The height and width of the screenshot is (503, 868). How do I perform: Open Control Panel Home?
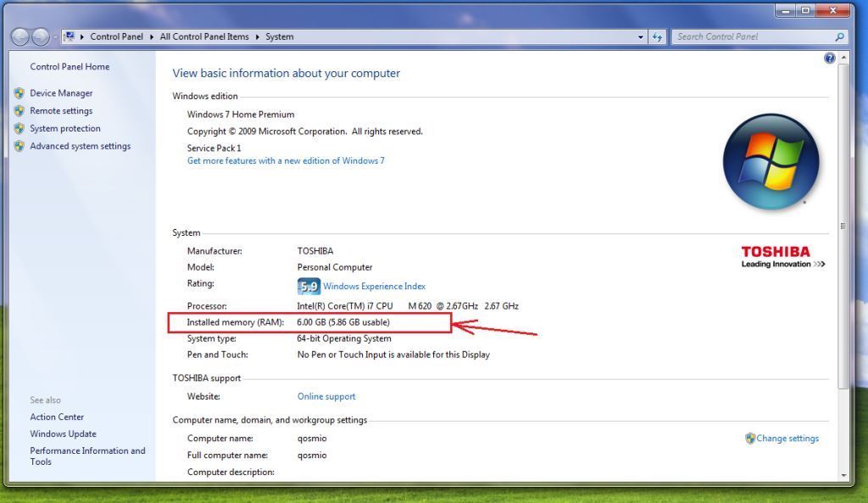pyautogui.click(x=70, y=66)
